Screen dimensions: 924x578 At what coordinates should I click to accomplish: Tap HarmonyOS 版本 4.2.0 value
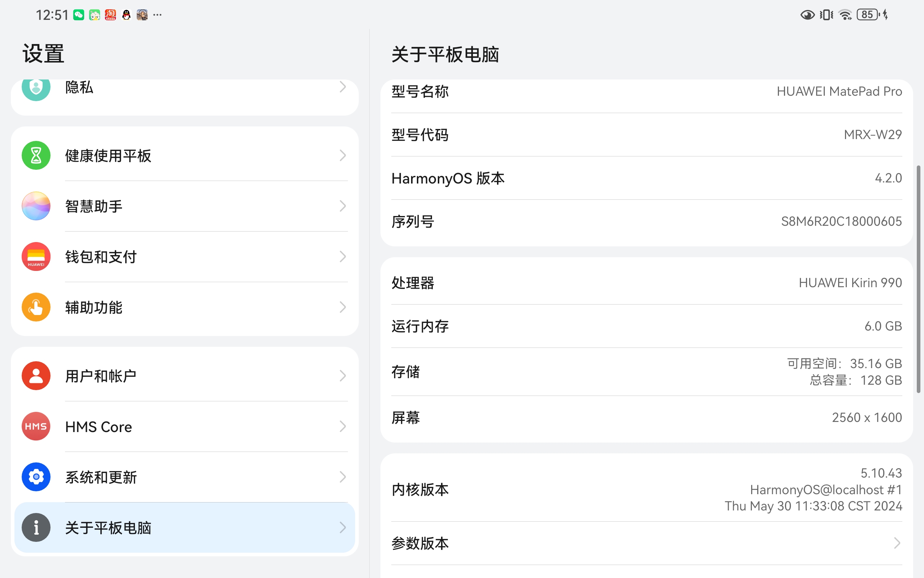(889, 178)
